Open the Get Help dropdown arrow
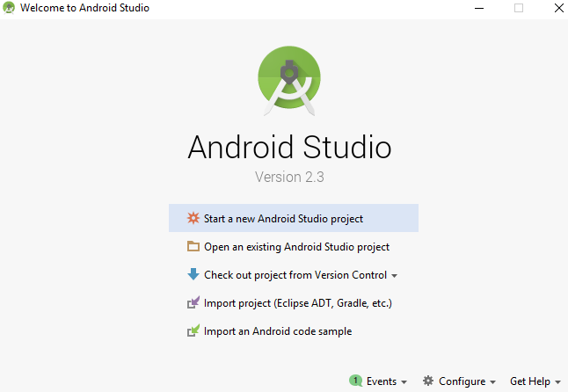This screenshot has height=392, width=568. click(557, 381)
